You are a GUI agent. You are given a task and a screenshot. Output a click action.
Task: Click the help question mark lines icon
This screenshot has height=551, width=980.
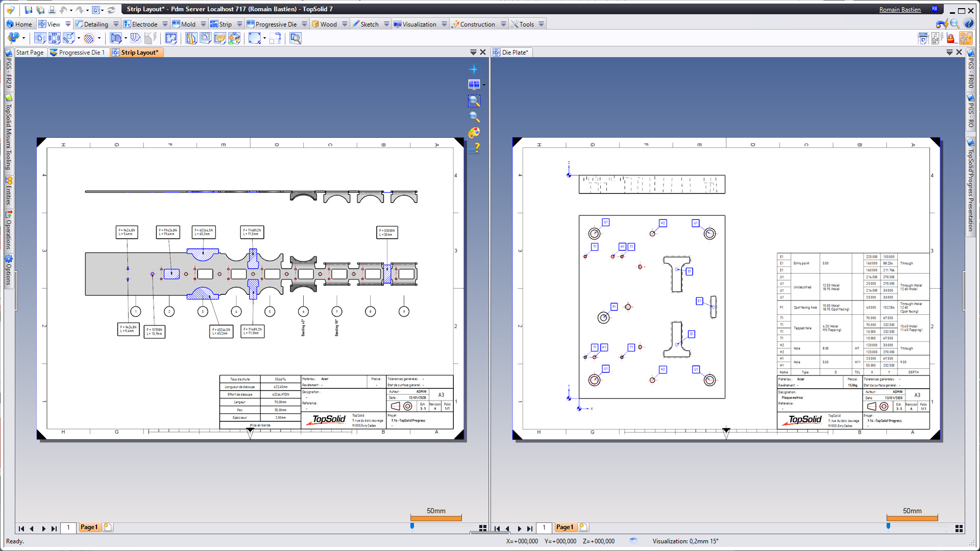click(476, 148)
